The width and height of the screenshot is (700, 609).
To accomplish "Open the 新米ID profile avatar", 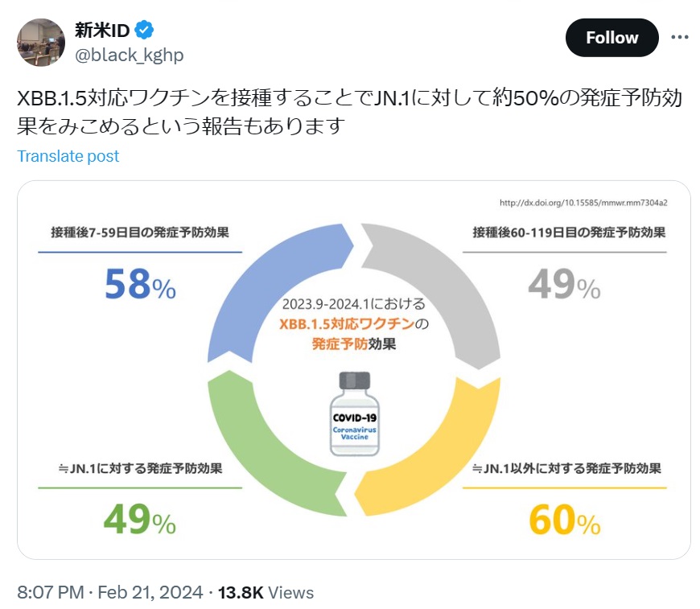I will 40,42.
